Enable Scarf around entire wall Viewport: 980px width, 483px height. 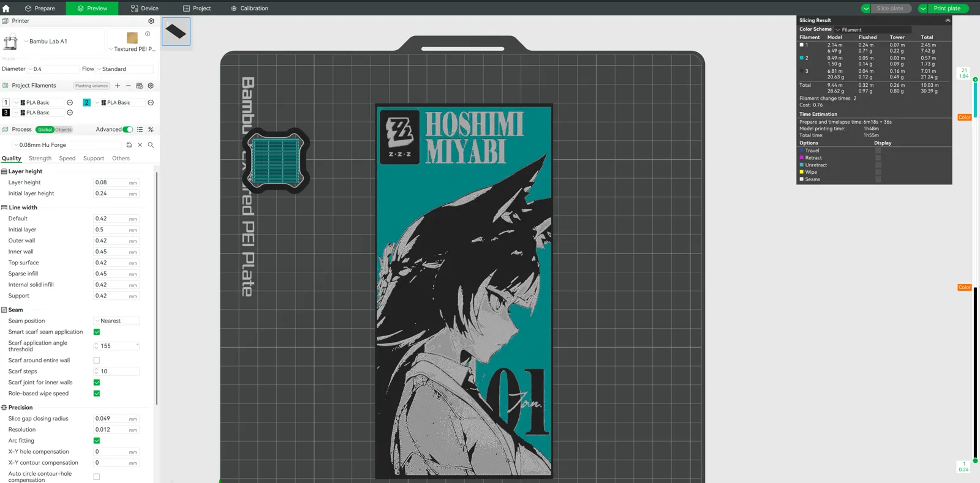[x=97, y=361]
